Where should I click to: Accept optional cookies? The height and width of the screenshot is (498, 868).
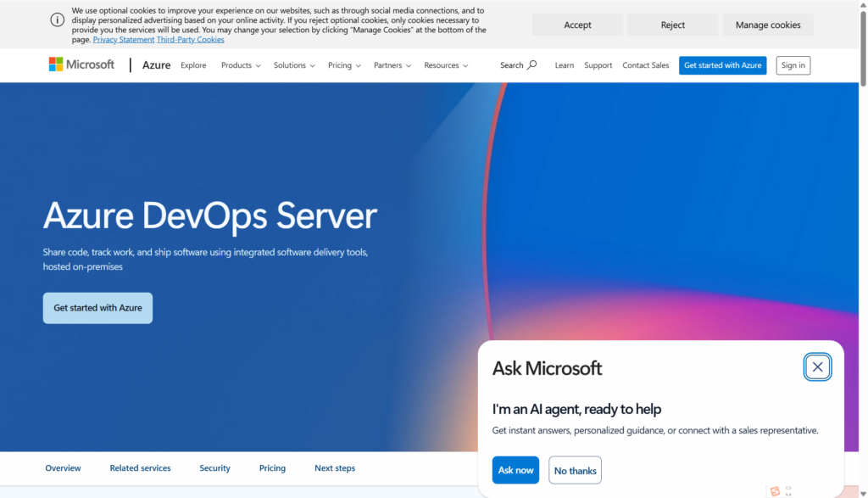(x=577, y=25)
